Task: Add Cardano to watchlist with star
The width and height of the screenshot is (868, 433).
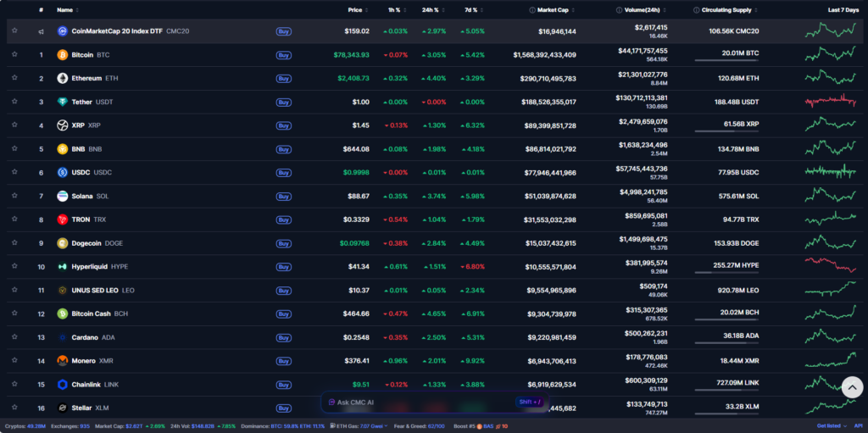Action: [x=14, y=337]
